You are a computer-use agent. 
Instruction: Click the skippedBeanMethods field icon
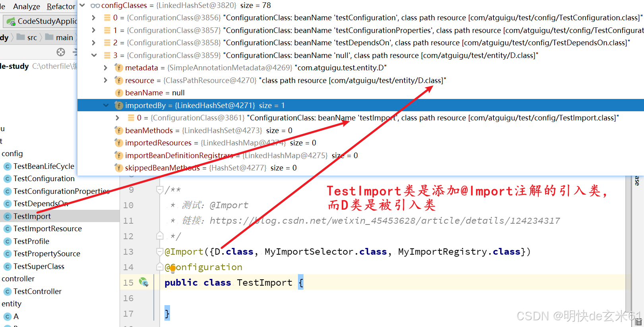(119, 168)
